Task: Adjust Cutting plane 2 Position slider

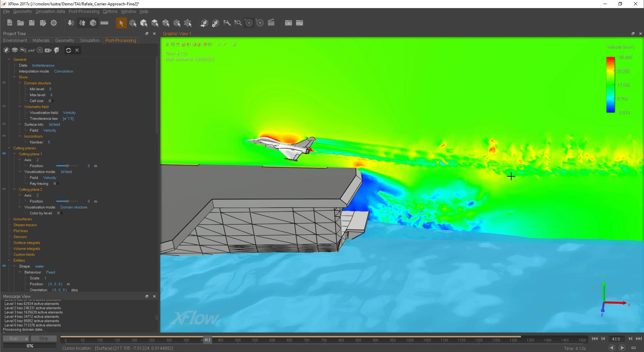Action: (67, 202)
